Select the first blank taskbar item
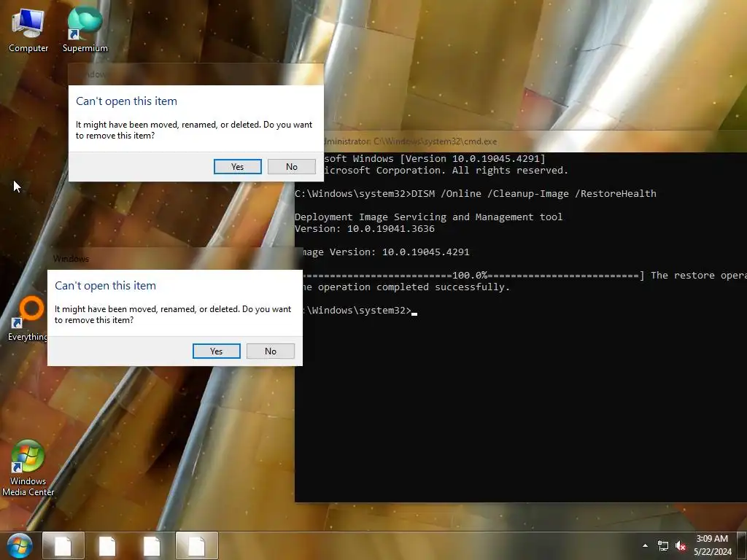747x560 pixels. 63,545
